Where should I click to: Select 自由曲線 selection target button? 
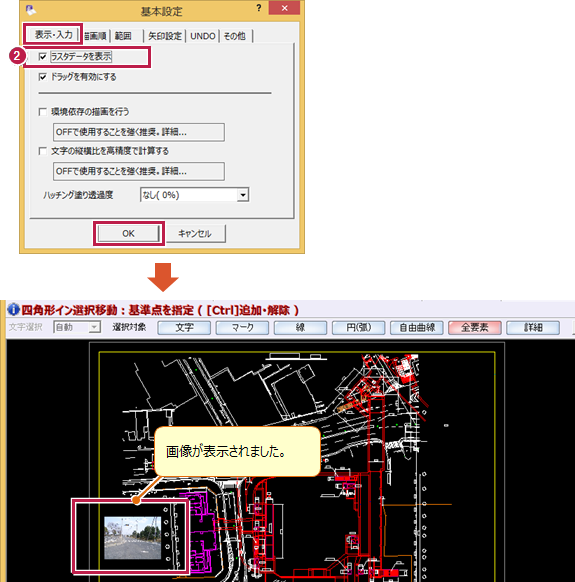[x=416, y=327]
